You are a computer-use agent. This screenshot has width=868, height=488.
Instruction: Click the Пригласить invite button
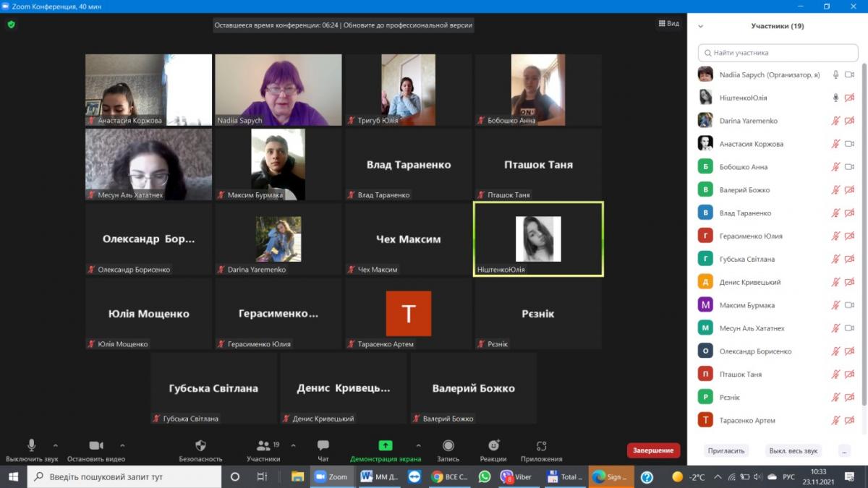click(726, 450)
